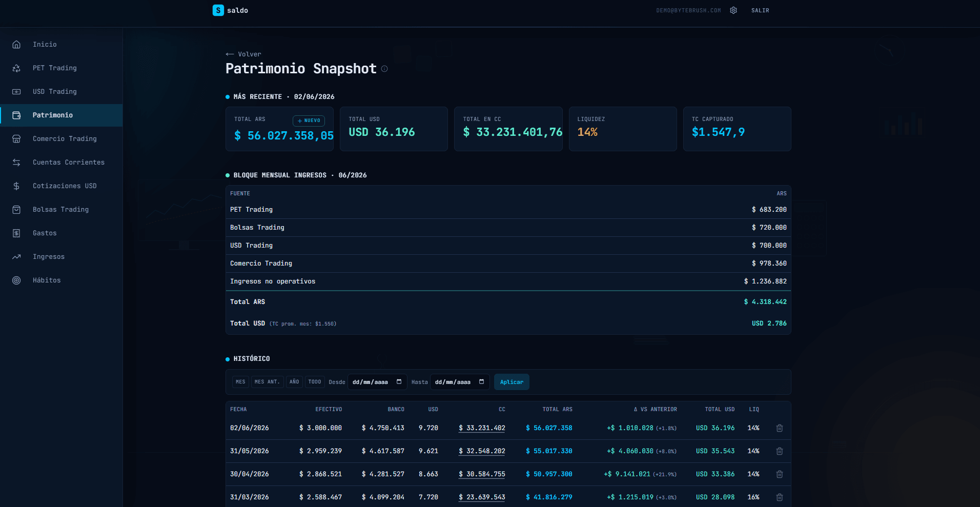This screenshot has height=507, width=980.
Task: Open Bolsas Trading page
Action: [62, 210]
